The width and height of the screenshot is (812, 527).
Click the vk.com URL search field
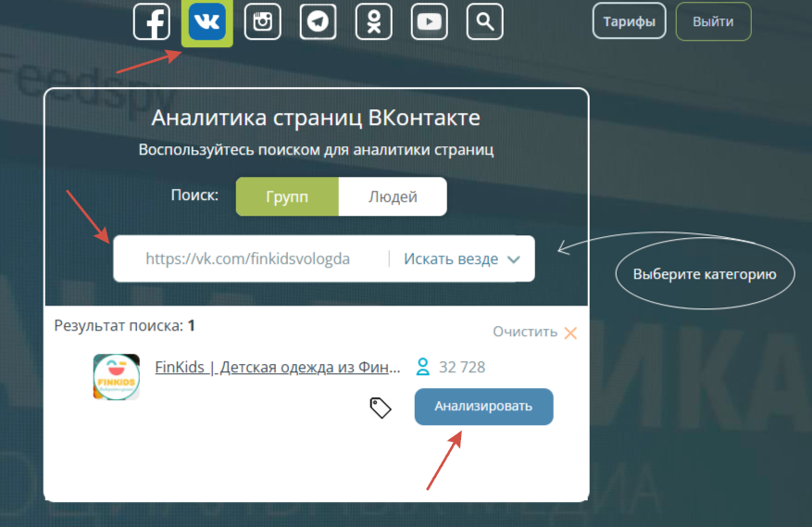(x=251, y=258)
